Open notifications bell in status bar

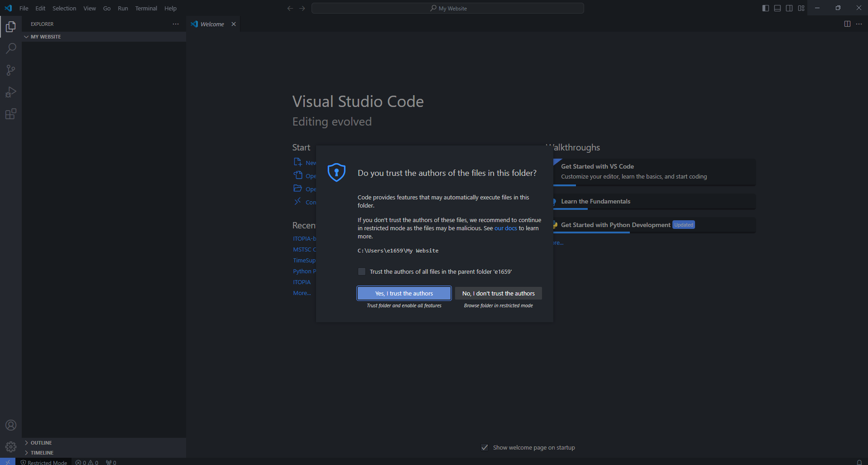point(859,462)
